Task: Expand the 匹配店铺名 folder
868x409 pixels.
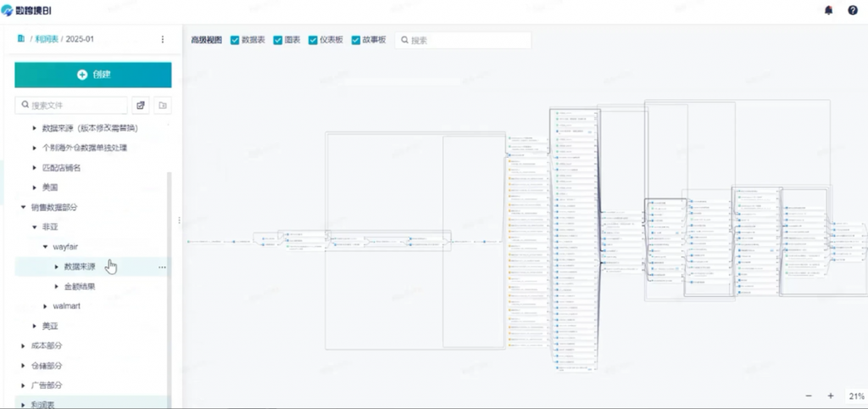Action: 34,168
